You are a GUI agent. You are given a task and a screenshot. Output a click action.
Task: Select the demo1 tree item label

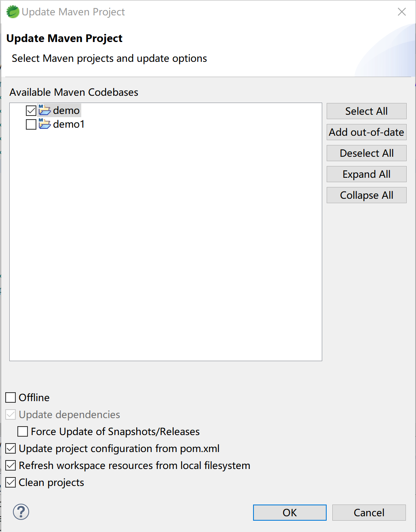69,124
